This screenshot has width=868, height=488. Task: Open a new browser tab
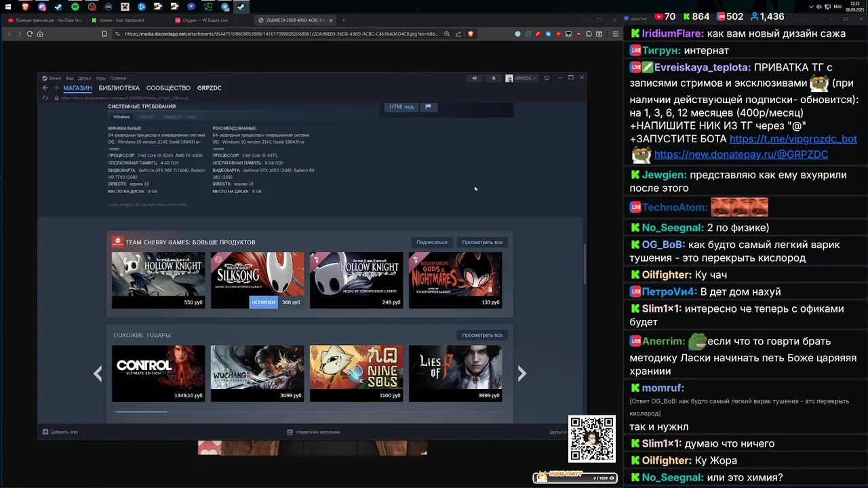[x=344, y=20]
